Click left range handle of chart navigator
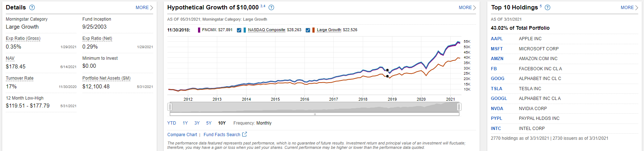The image size is (644, 151). coord(170,107)
